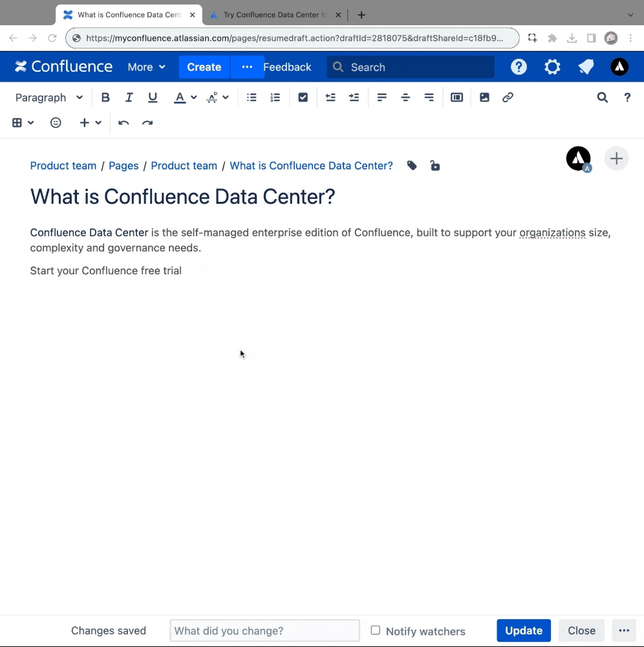Undo the last change

123,122
